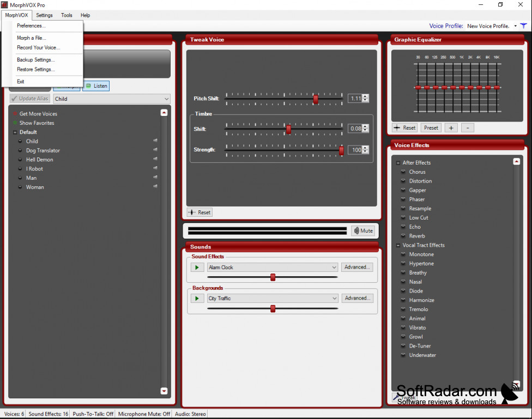Viewport: 532px width, 419px height.
Task: Click the bullet icon next to Dog Translator
Action: 20,150
